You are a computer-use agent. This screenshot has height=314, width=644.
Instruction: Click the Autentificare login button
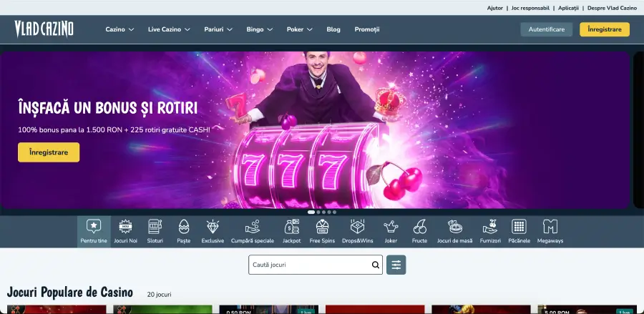coord(546,29)
